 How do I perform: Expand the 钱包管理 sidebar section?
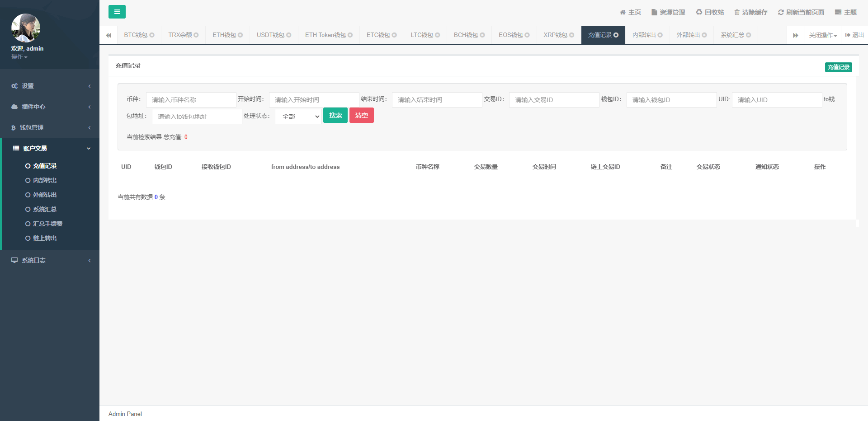click(50, 127)
